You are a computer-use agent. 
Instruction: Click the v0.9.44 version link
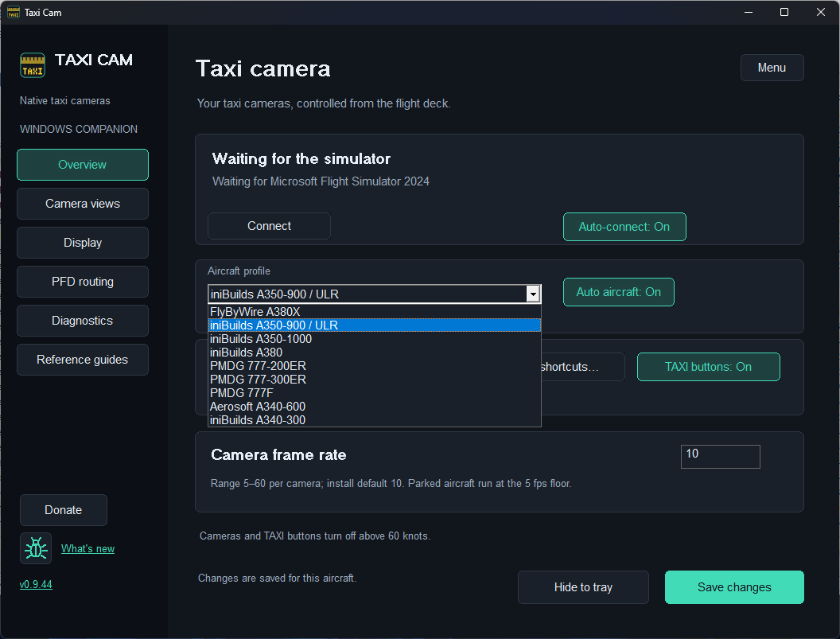click(36, 584)
